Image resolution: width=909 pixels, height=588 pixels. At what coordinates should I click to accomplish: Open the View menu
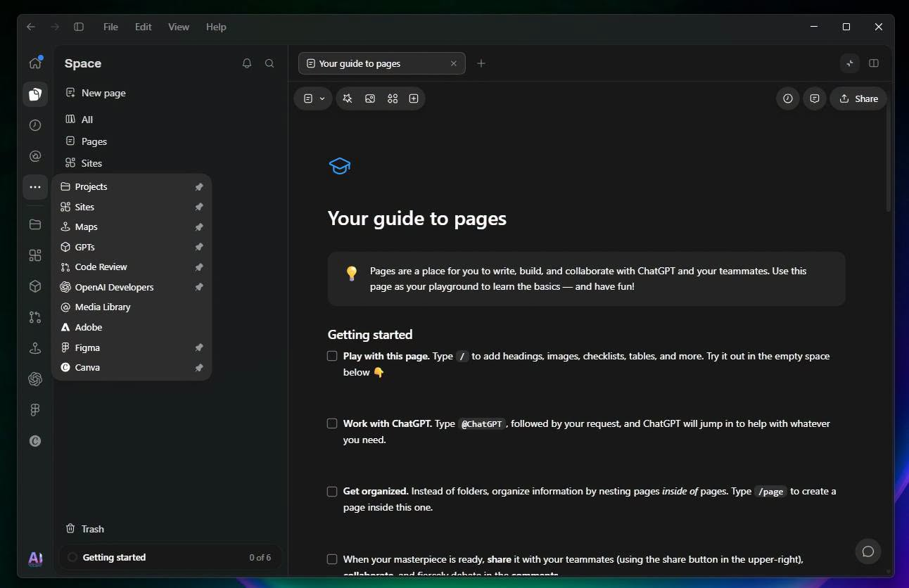(x=179, y=27)
